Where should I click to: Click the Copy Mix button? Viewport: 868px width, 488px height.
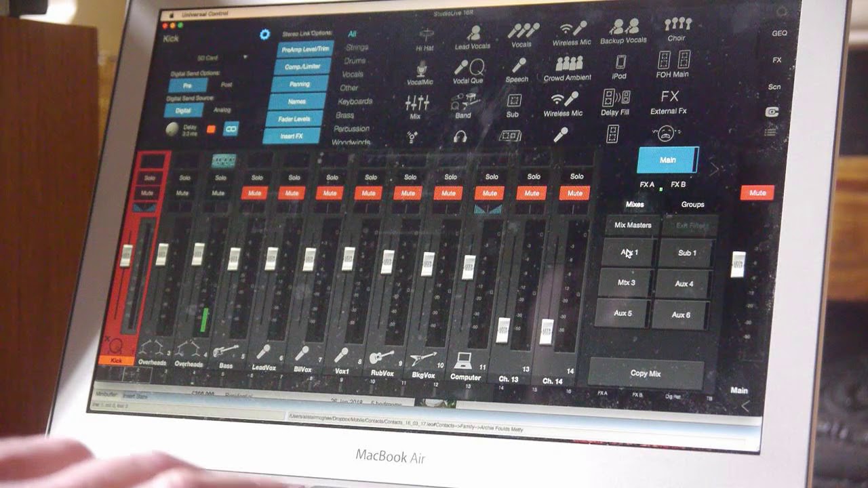pyautogui.click(x=645, y=373)
